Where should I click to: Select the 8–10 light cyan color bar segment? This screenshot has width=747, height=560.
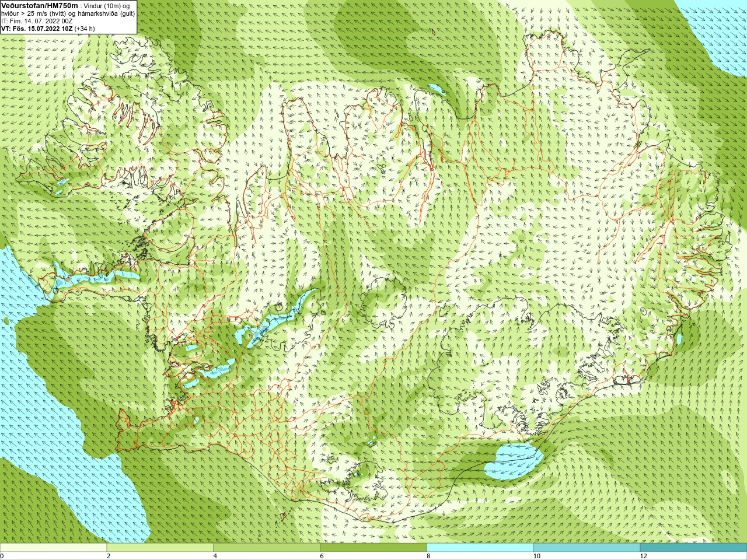tap(480, 548)
